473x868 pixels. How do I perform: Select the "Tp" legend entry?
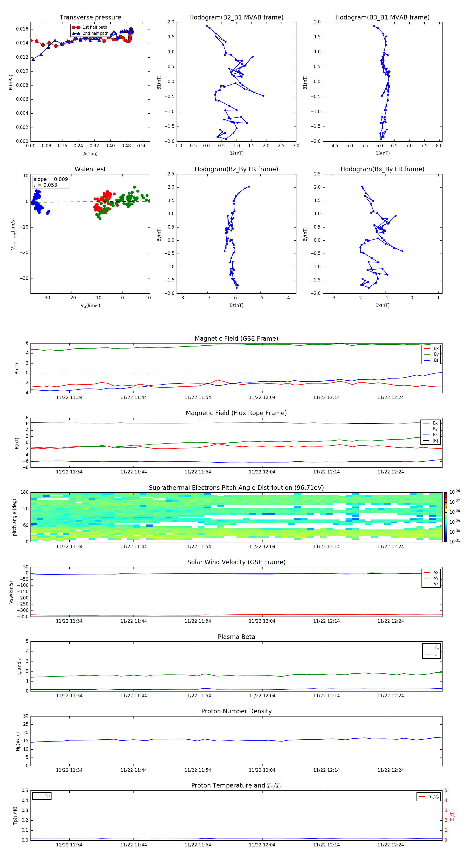point(42,796)
